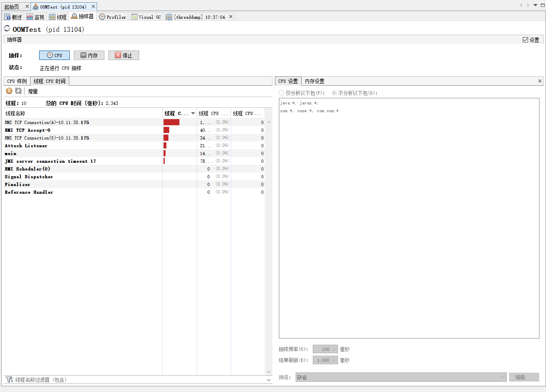
Task: Open the 预设 dropdown showing 缺省
Action: click(x=401, y=377)
